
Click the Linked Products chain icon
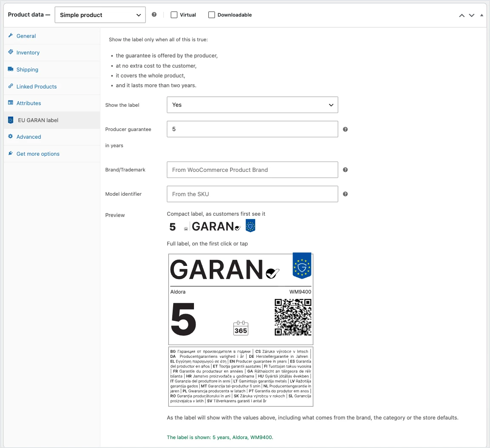tap(11, 86)
